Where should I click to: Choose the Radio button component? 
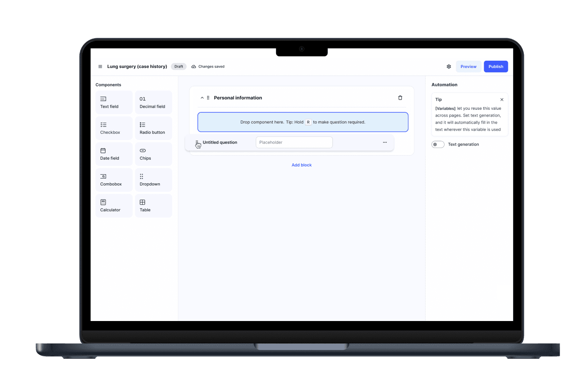(x=153, y=128)
